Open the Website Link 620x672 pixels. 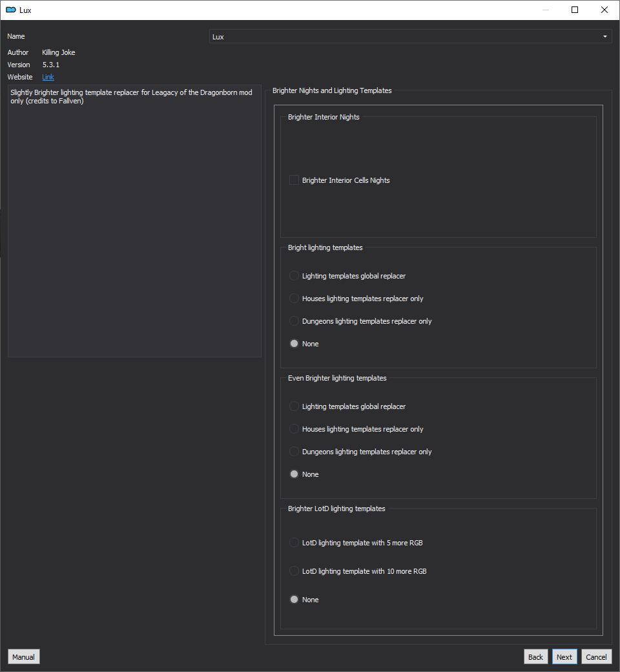48,77
